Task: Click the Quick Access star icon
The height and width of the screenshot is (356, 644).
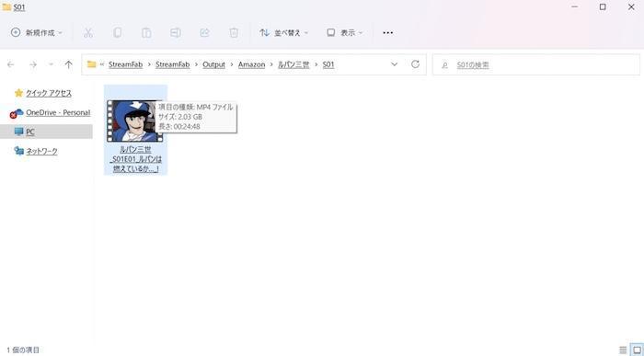Action: (18, 93)
